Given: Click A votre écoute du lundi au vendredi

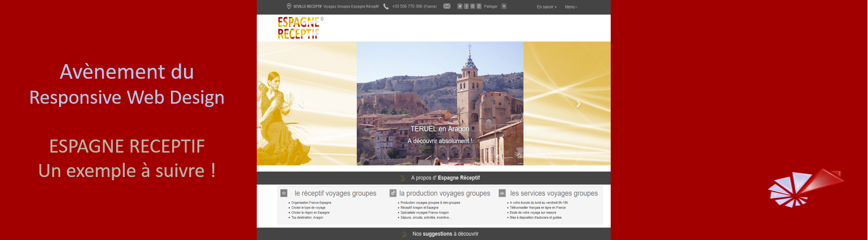Looking at the screenshot, I should point(538,203).
